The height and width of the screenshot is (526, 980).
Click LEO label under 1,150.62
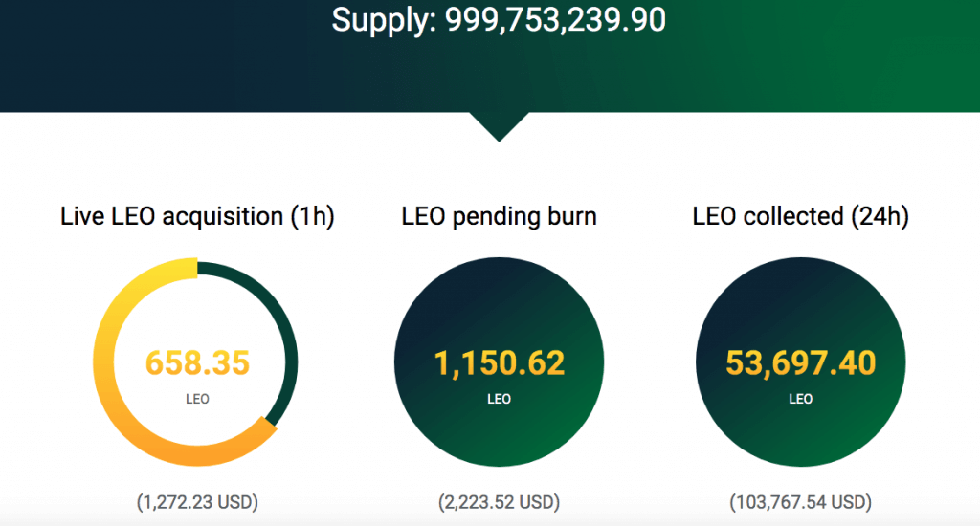point(499,399)
